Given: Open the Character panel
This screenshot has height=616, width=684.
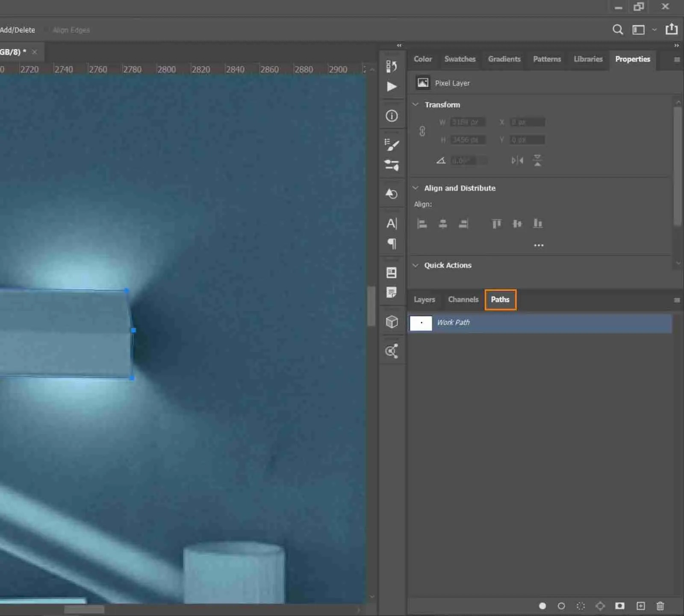Looking at the screenshot, I should click(x=392, y=224).
